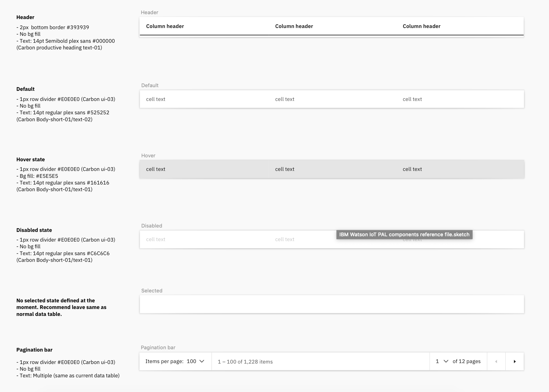Click the first Column header cell
549x392 pixels.
point(165,26)
